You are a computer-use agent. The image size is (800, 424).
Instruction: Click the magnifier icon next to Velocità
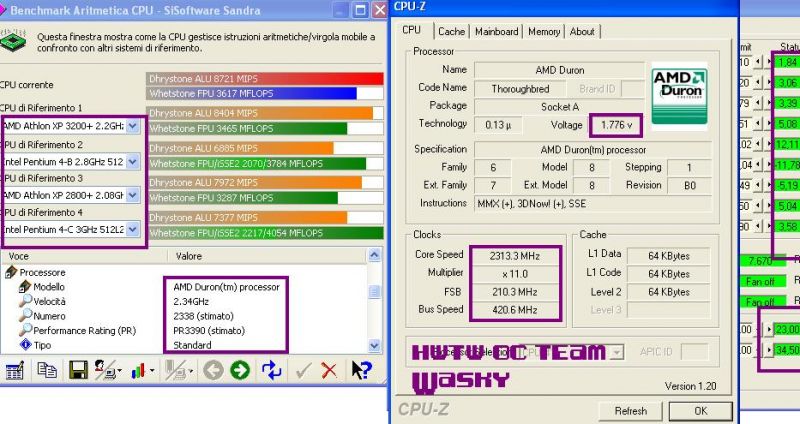(25, 301)
